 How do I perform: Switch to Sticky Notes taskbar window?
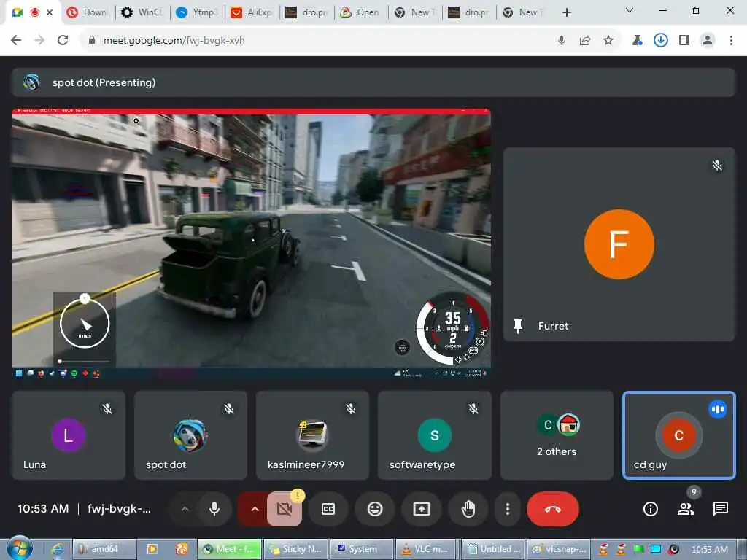tap(296, 549)
